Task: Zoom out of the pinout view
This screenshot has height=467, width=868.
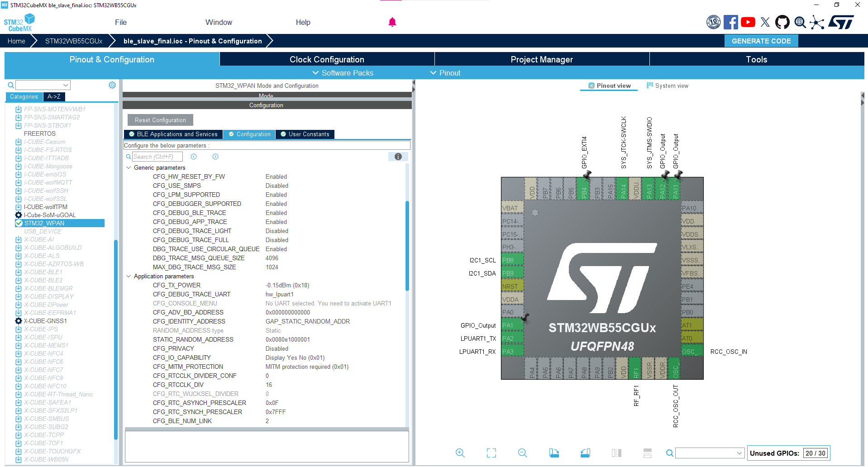Action: tap(522, 453)
